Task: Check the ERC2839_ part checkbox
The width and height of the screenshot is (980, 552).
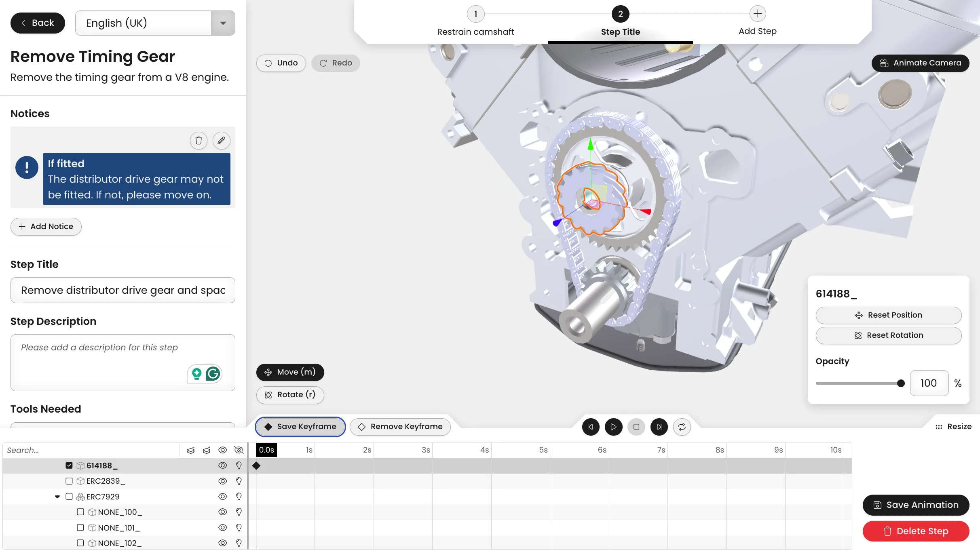Action: click(x=69, y=481)
